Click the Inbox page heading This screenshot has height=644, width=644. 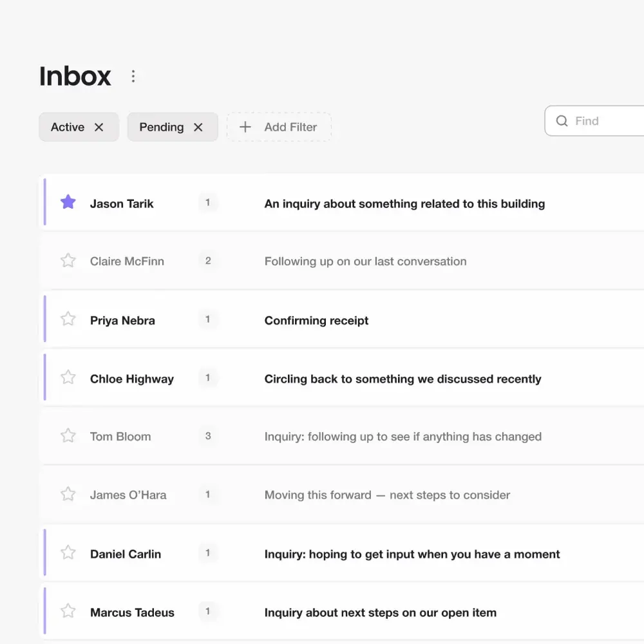click(75, 76)
